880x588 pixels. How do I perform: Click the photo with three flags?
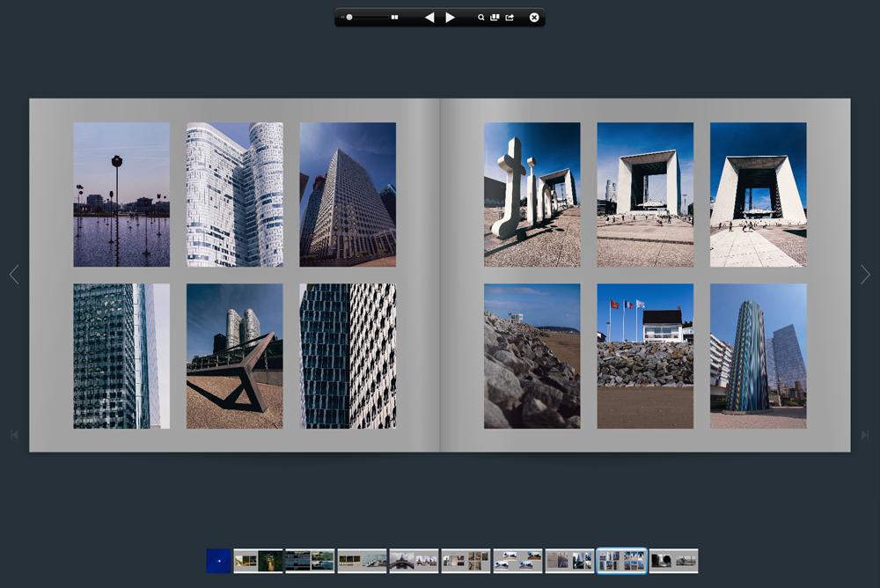(645, 356)
